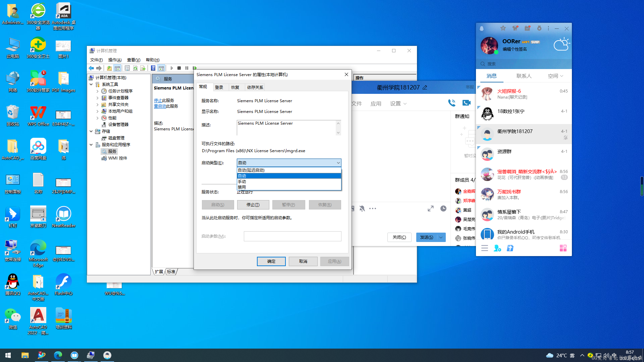Open Microsoft Edge on the taskbar

58,355
